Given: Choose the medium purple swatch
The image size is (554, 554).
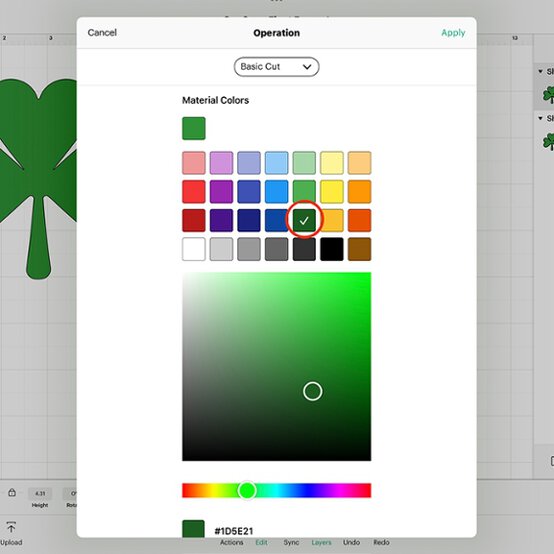Looking at the screenshot, I should [x=221, y=191].
